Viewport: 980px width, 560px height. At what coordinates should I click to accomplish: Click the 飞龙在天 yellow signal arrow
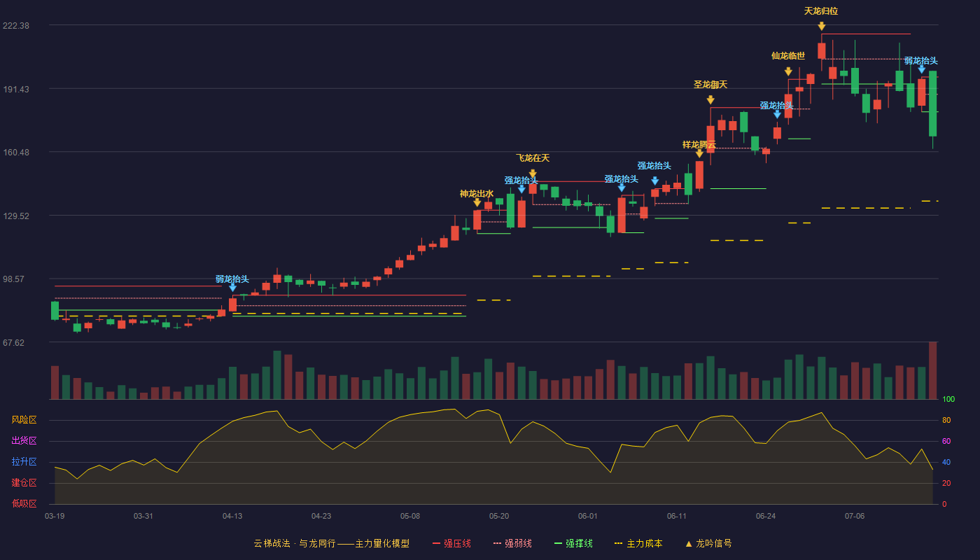tap(533, 174)
